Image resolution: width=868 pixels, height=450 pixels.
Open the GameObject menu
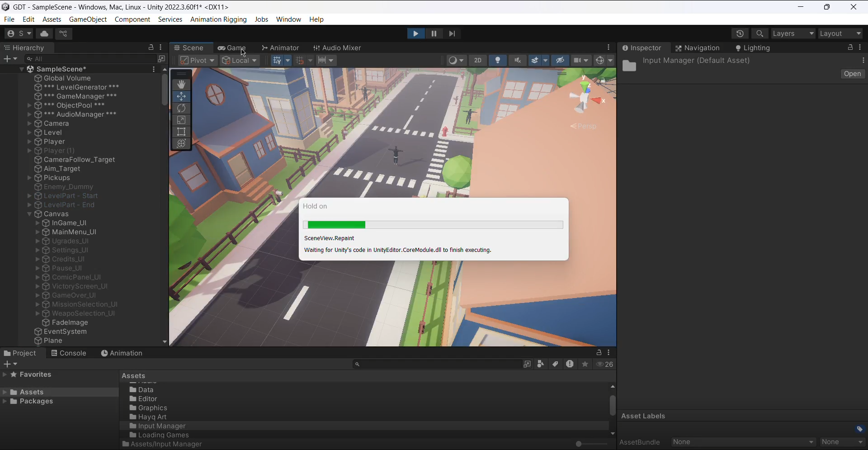tap(88, 19)
